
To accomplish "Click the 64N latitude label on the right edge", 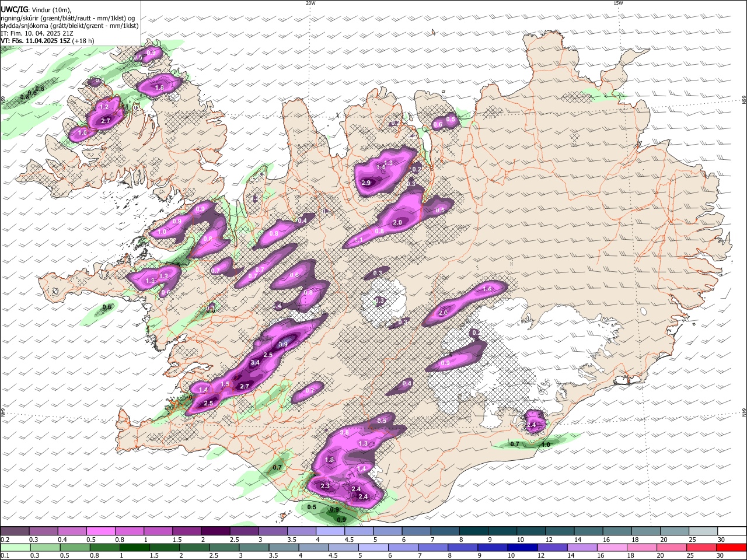I will [744, 412].
